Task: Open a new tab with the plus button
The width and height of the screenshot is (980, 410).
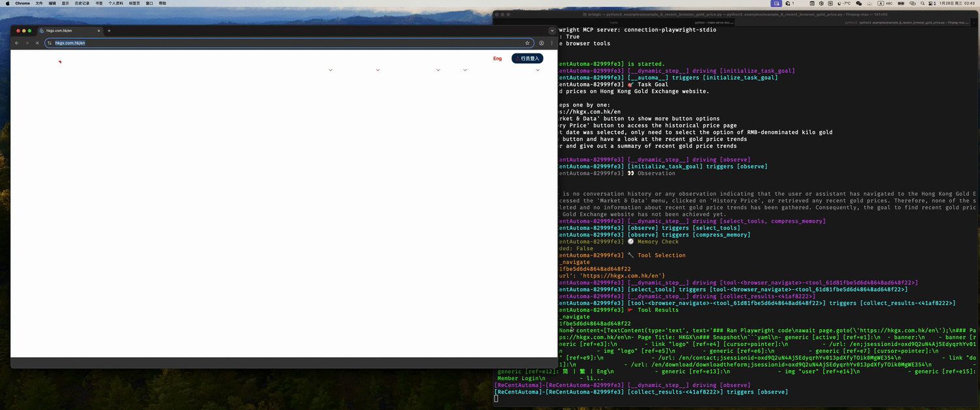Action: [x=109, y=31]
